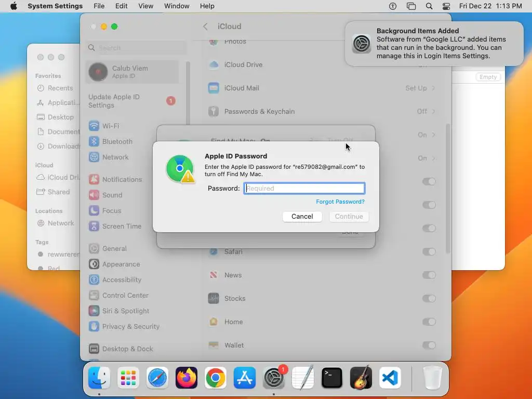Image resolution: width=532 pixels, height=399 pixels.
Task: Open Network under Locations in Finder sidebar
Action: point(55,223)
